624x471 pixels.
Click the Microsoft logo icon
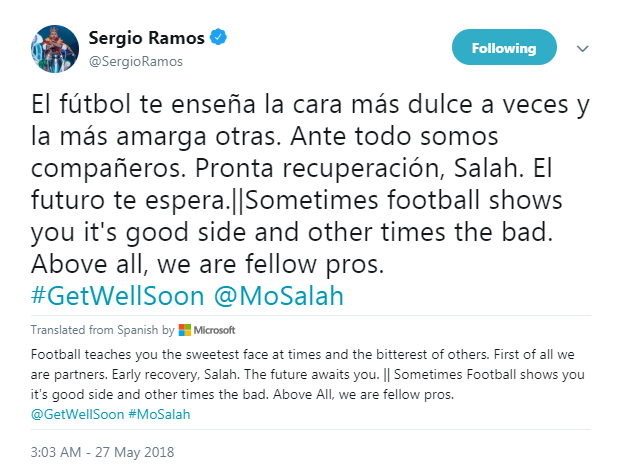(x=185, y=330)
